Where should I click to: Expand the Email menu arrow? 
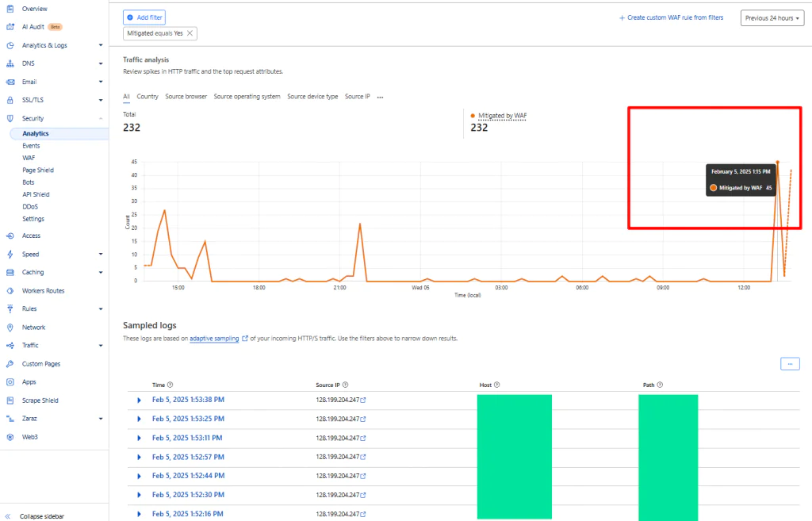pyautogui.click(x=101, y=82)
